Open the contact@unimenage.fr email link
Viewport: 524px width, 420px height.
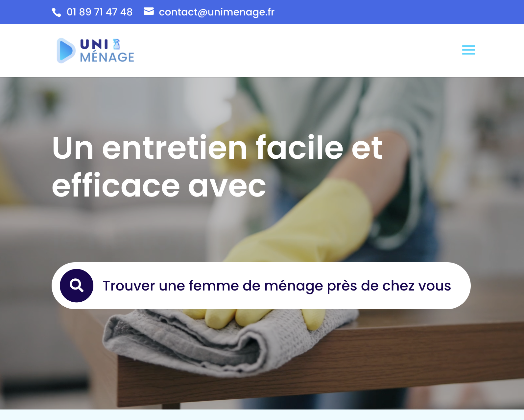217,12
